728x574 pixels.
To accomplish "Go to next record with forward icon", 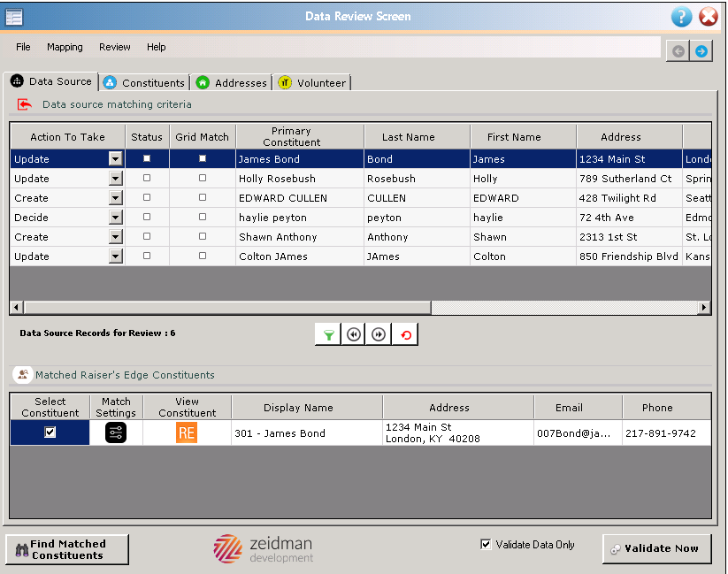I will coord(379,335).
